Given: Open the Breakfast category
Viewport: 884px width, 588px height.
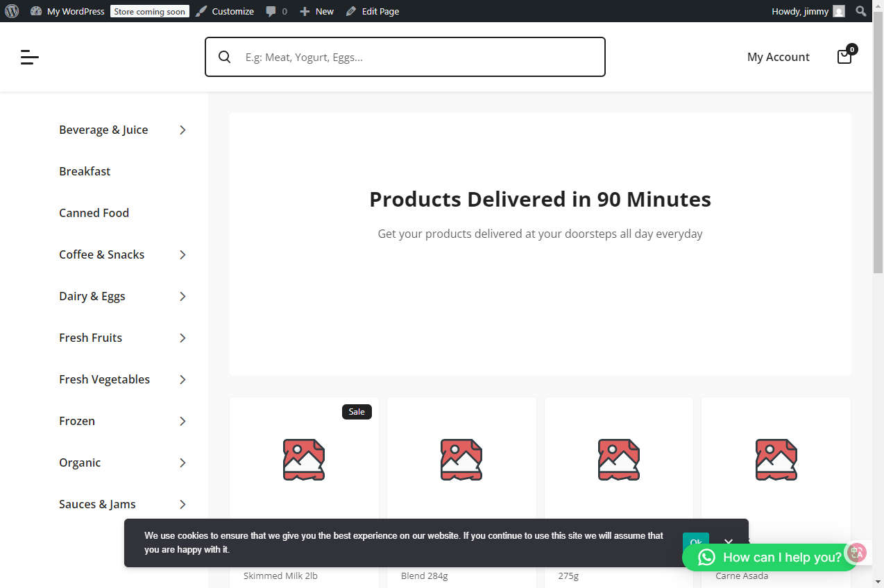Looking at the screenshot, I should point(85,171).
